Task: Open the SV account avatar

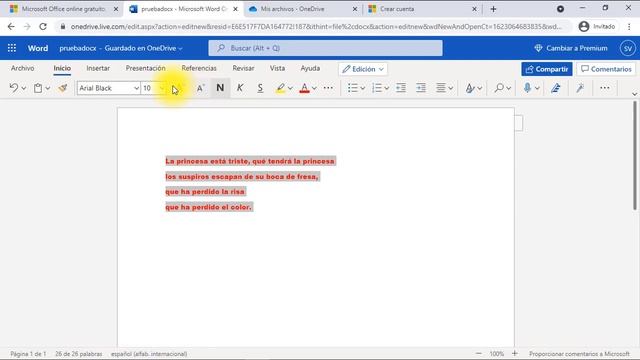Action: click(627, 48)
